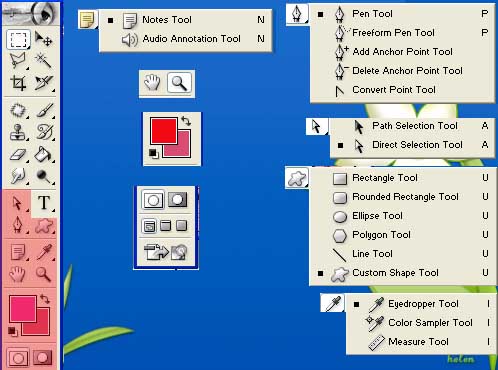Open the Eyedropper flyout icon button

point(333,303)
